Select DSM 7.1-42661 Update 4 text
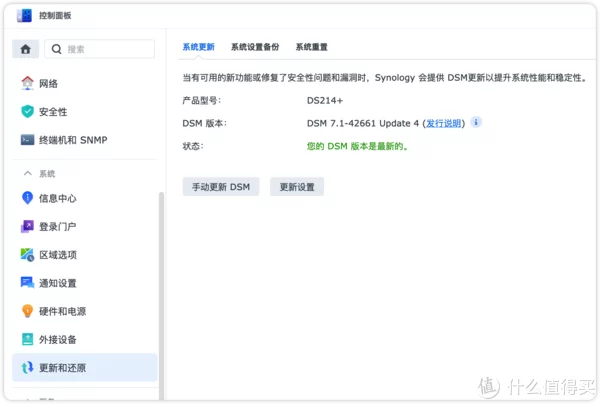The image size is (600, 404). pos(363,123)
